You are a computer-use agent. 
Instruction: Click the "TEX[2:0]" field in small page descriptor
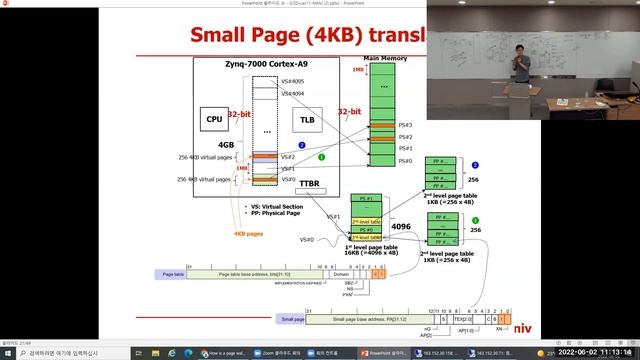(x=462, y=319)
